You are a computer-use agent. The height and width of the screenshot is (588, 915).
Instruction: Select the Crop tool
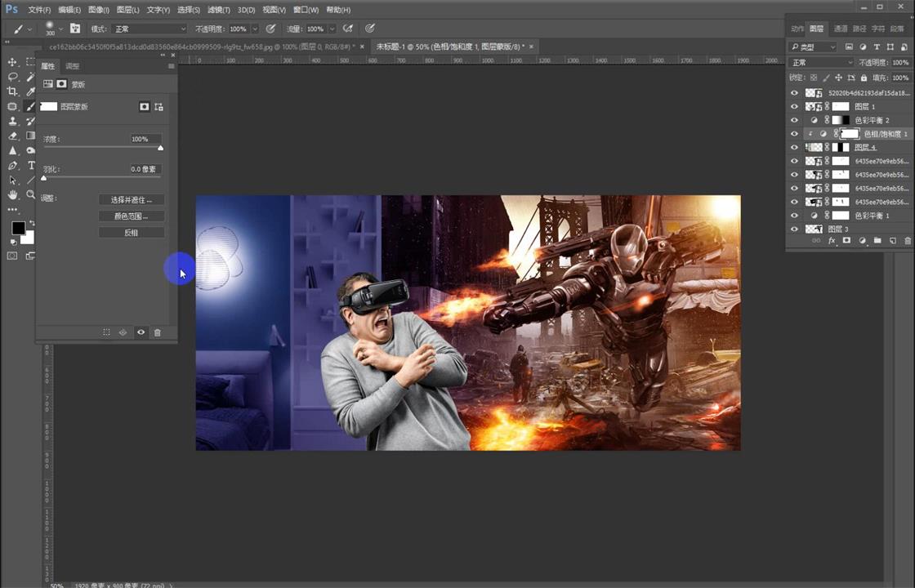(x=12, y=91)
